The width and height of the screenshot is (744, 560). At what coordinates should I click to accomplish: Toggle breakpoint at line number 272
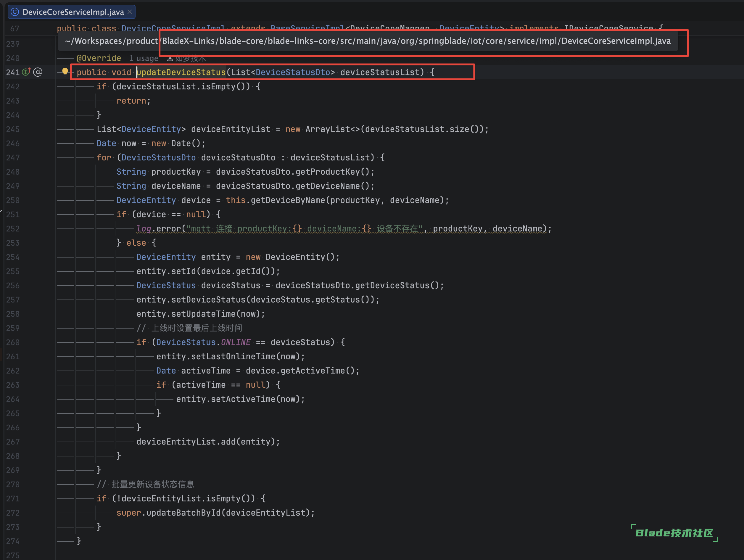(x=13, y=513)
